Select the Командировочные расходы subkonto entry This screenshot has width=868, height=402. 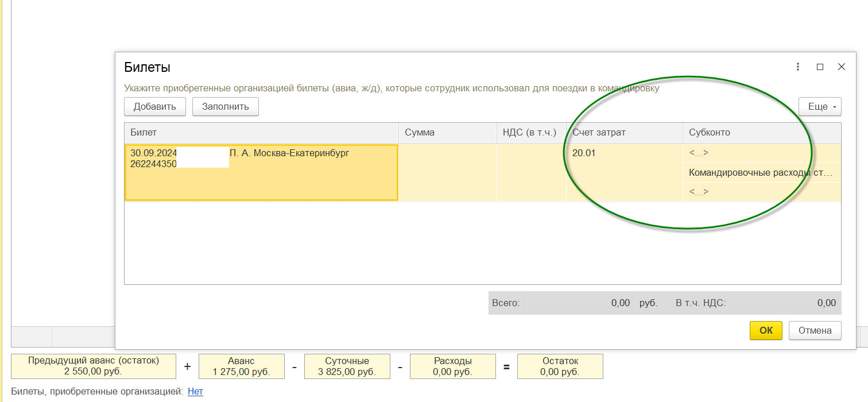point(761,172)
